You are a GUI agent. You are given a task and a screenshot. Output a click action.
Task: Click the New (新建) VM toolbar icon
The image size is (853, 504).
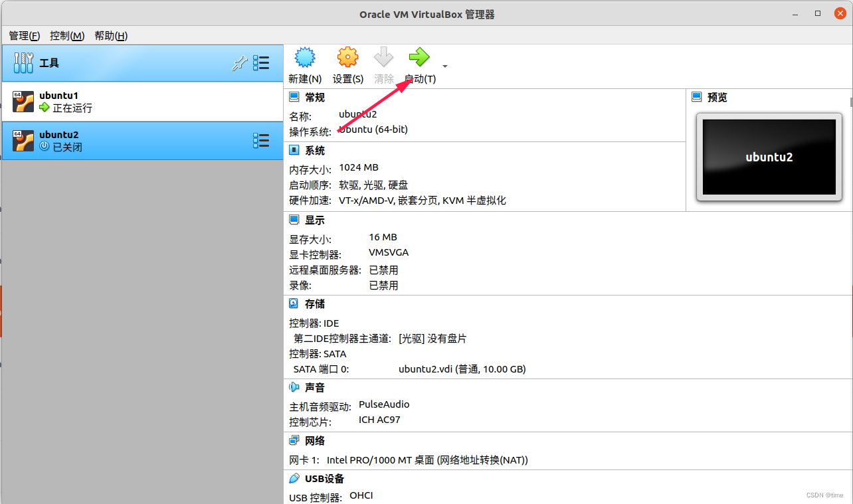point(305,58)
